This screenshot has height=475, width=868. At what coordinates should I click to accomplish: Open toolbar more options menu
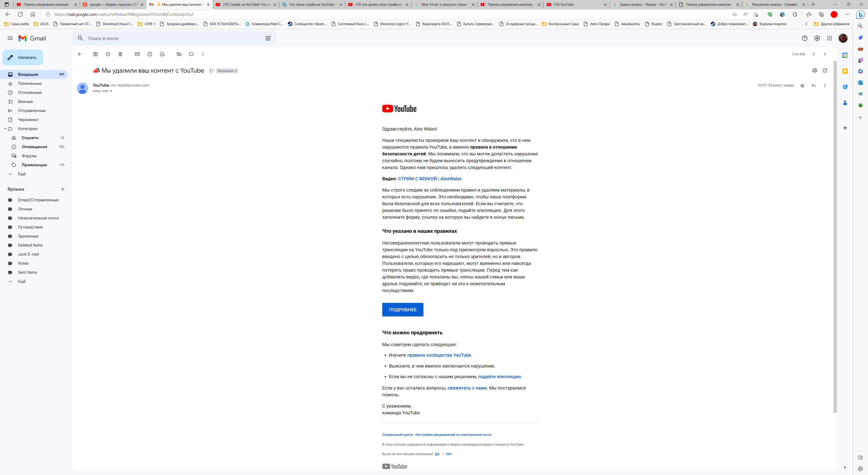click(x=203, y=54)
